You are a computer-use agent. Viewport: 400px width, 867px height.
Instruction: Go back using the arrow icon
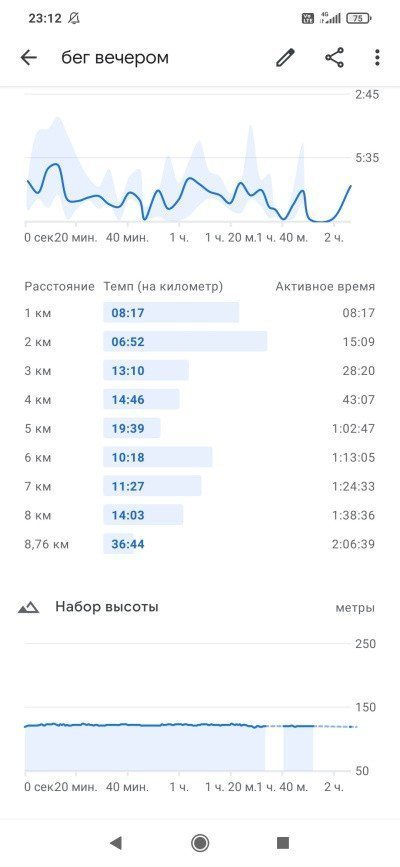coord(28,58)
